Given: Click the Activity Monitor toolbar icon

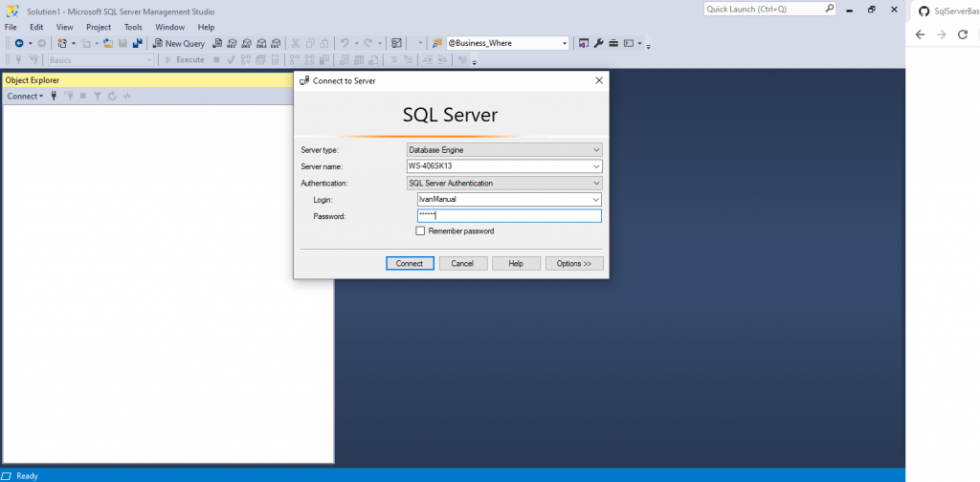Looking at the screenshot, I should [x=396, y=43].
